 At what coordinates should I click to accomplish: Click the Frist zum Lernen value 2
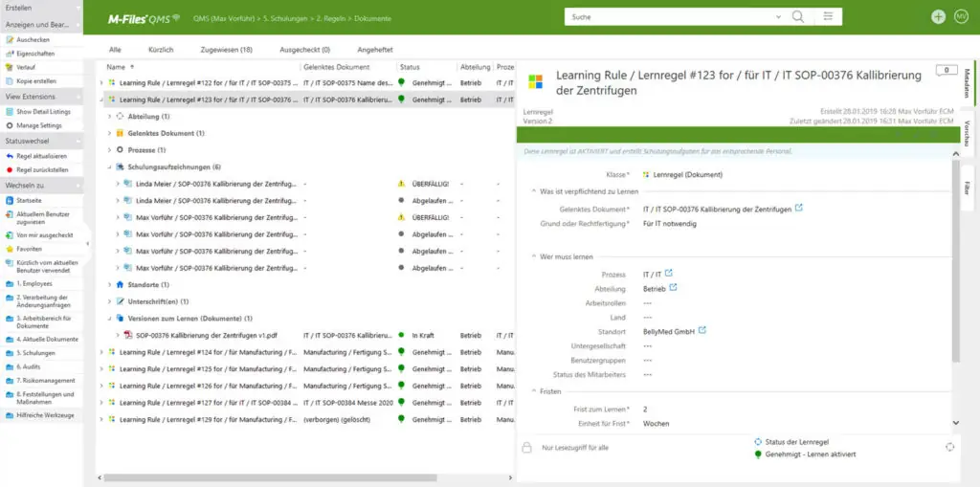(x=645, y=410)
